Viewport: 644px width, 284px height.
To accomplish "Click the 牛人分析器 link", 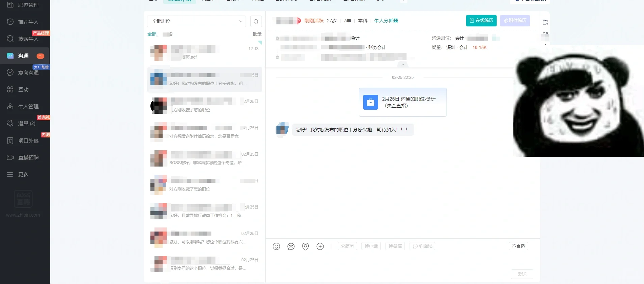I will coord(386,21).
